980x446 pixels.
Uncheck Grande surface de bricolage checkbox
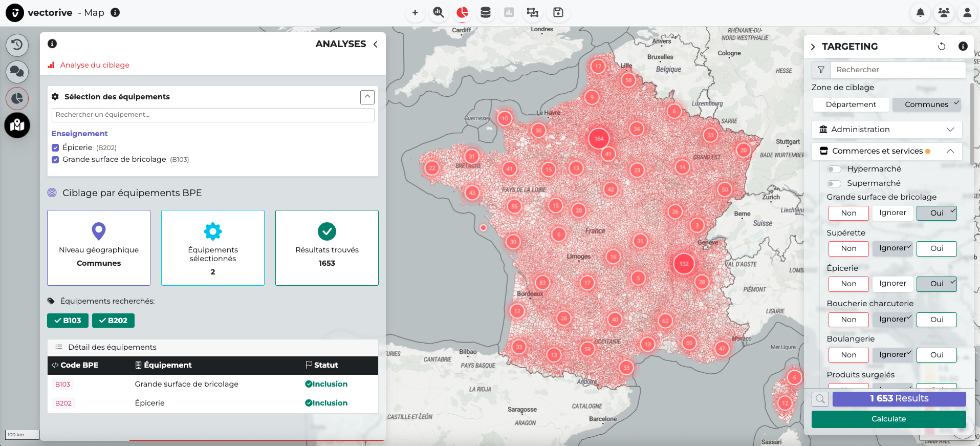tap(55, 160)
